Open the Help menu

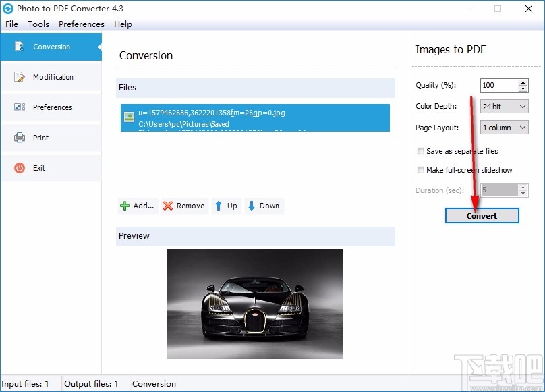click(123, 24)
